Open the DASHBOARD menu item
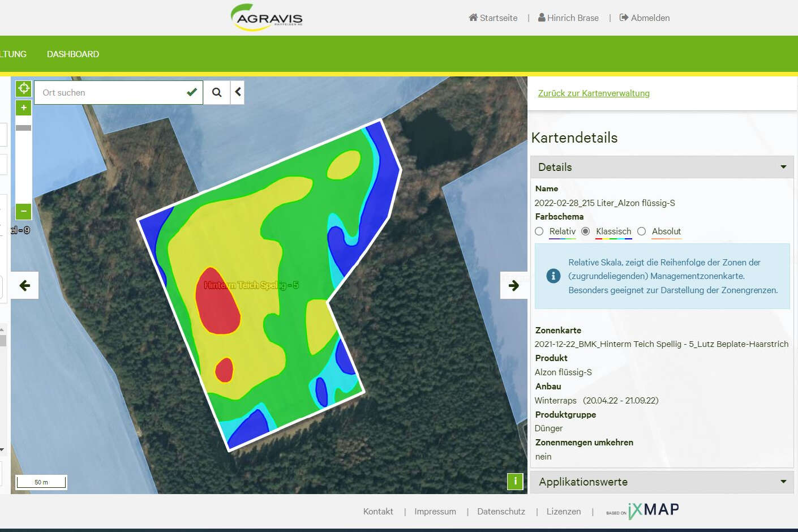This screenshot has height=532, width=798. 73,54
